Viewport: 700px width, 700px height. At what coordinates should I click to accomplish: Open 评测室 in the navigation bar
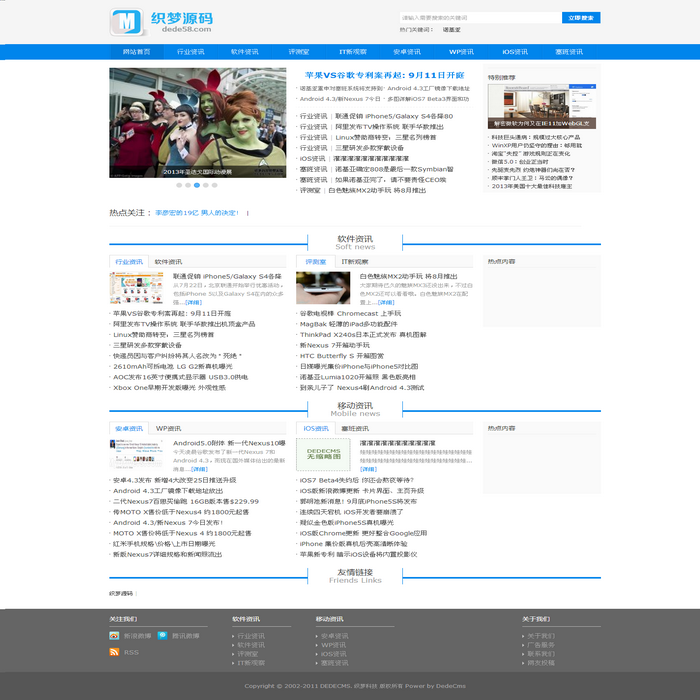click(299, 52)
